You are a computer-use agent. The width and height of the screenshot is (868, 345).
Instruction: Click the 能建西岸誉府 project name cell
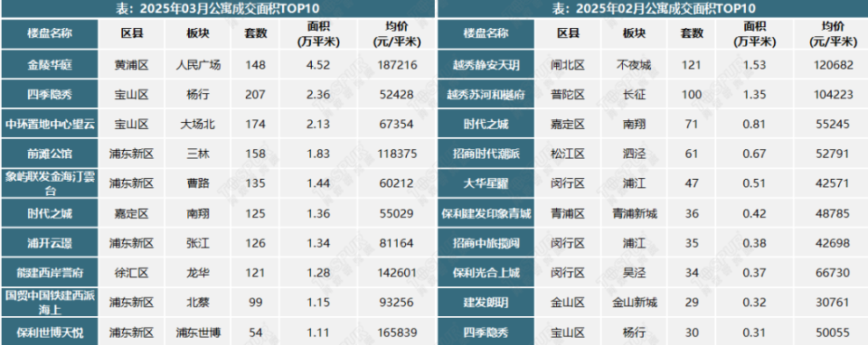tap(49, 273)
